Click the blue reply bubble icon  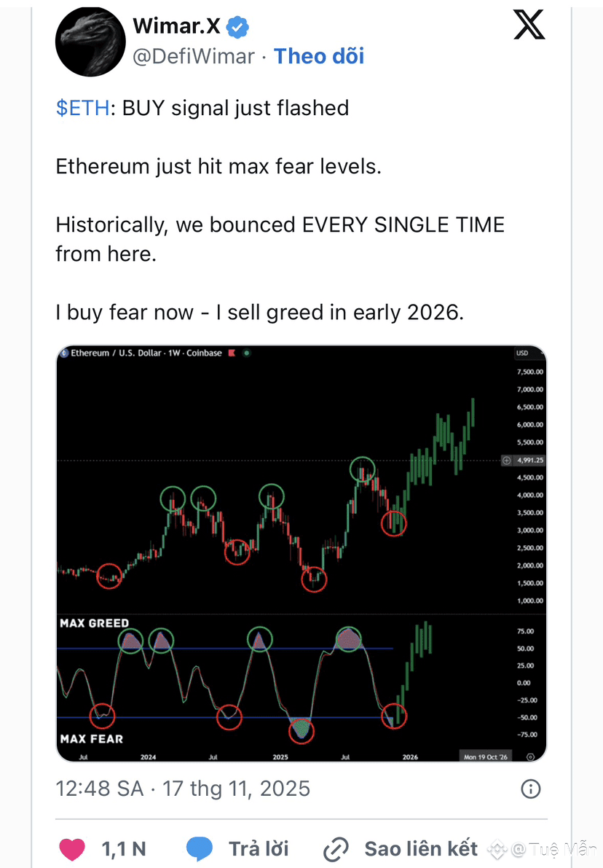199,848
